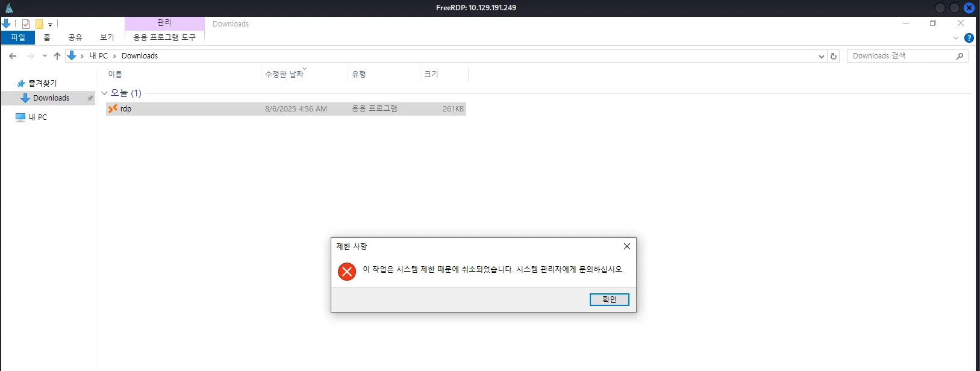Expand the ribbon with the chevron arrow
The height and width of the screenshot is (371, 980).
[x=956, y=38]
